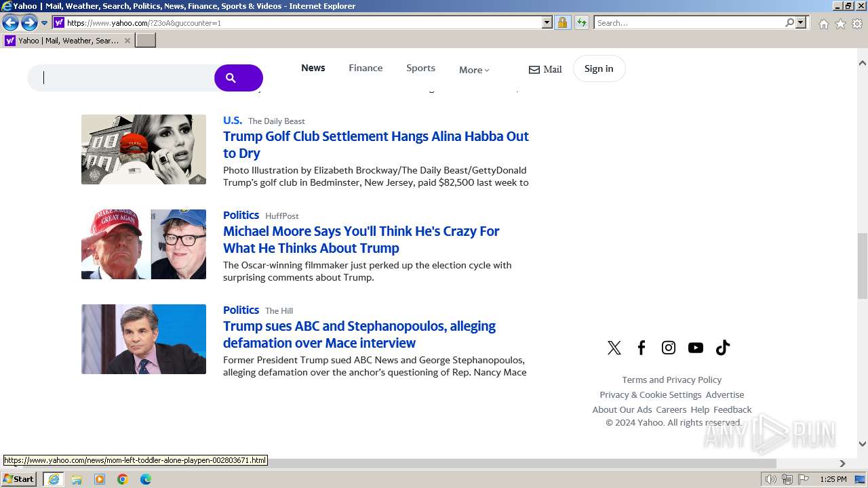Open Terms and Privacy Policy link

coord(672,380)
